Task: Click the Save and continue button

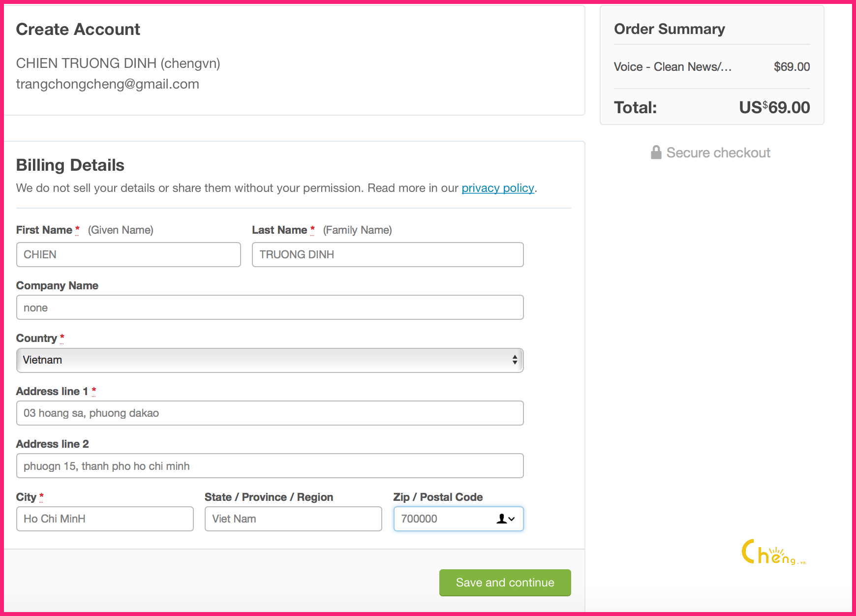Action: [x=505, y=583]
